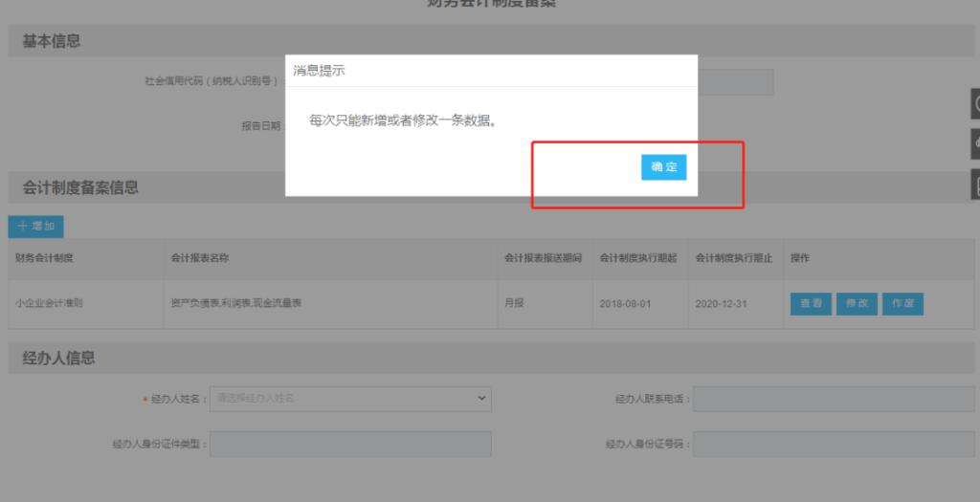Click the 会计制度执行期起 column header
This screenshot has height=502, width=980.
pos(637,258)
